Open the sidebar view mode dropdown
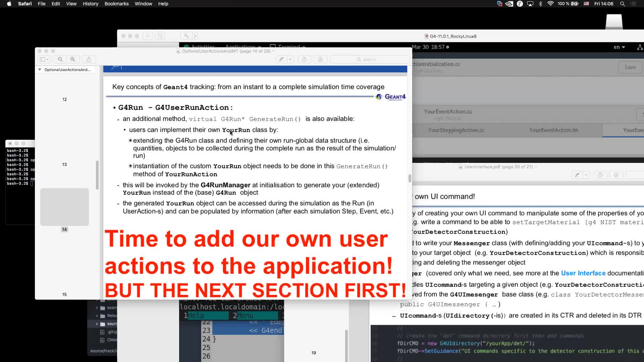This screenshot has height=362, width=644. tap(48, 59)
